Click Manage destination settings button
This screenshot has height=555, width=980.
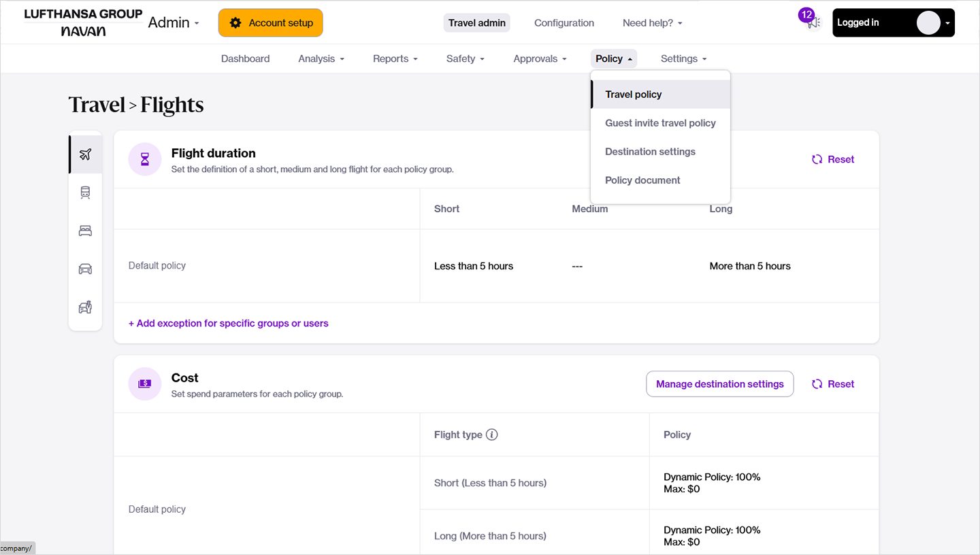coord(719,384)
